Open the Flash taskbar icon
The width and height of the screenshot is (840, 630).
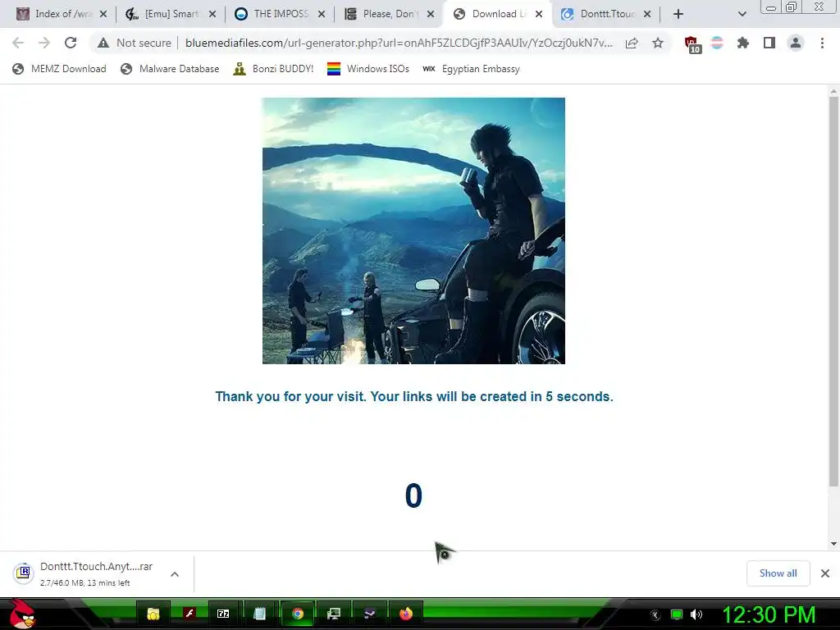coord(189,614)
